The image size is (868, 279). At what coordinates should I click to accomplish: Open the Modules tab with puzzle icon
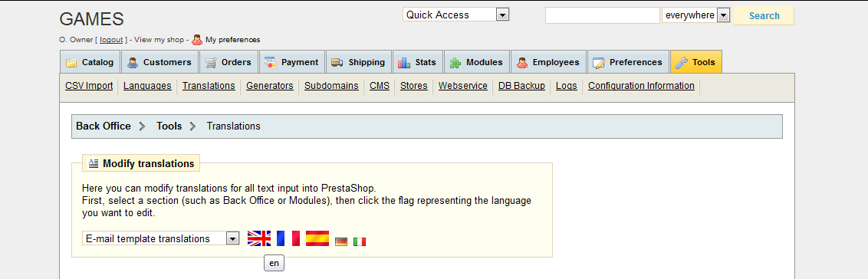tap(477, 62)
